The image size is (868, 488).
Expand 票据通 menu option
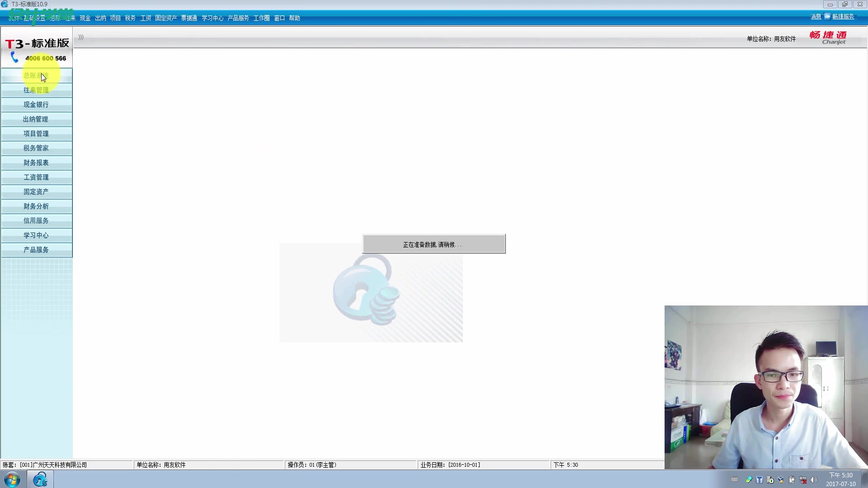(189, 18)
